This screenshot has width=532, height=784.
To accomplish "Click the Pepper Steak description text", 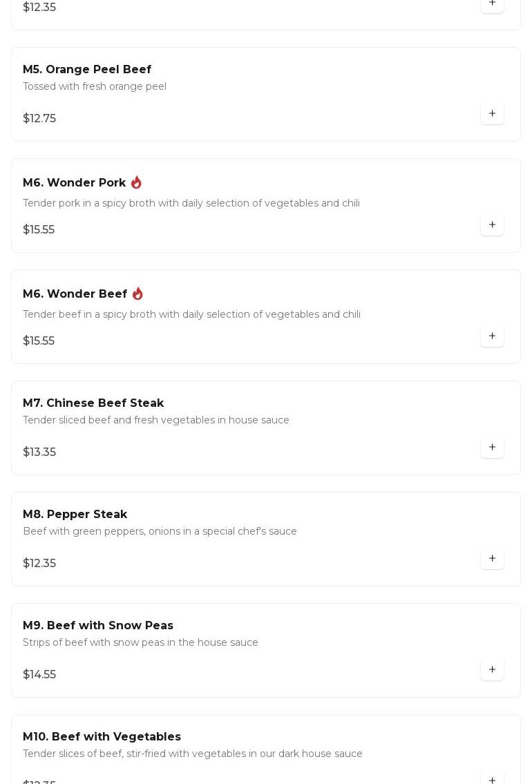I will 160,531.
